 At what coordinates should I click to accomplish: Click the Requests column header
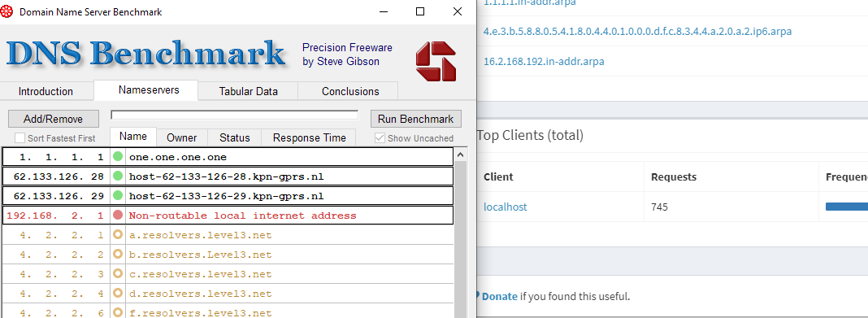674,176
